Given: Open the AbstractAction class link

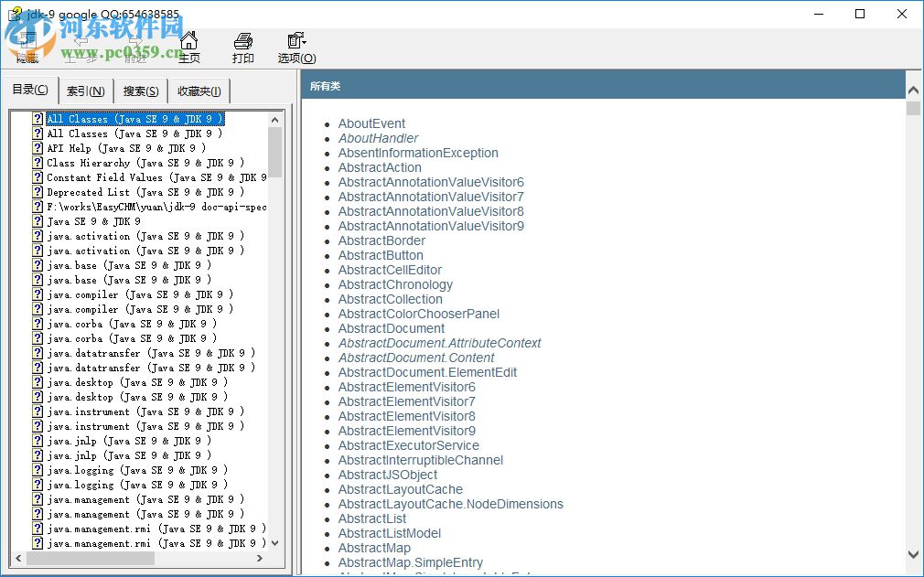Looking at the screenshot, I should [379, 167].
